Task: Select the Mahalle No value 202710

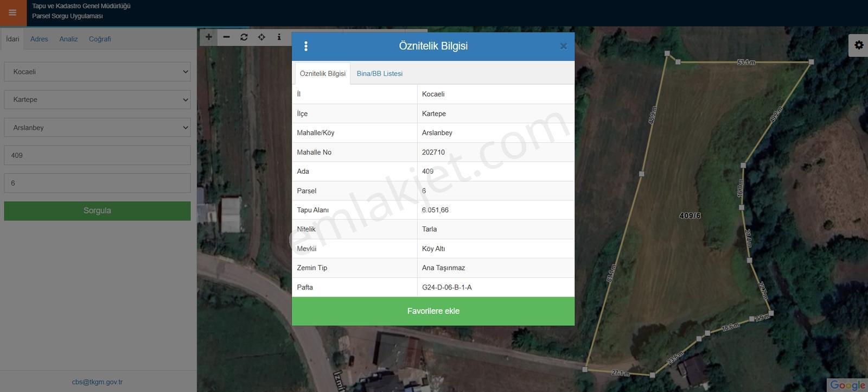Action: [433, 152]
